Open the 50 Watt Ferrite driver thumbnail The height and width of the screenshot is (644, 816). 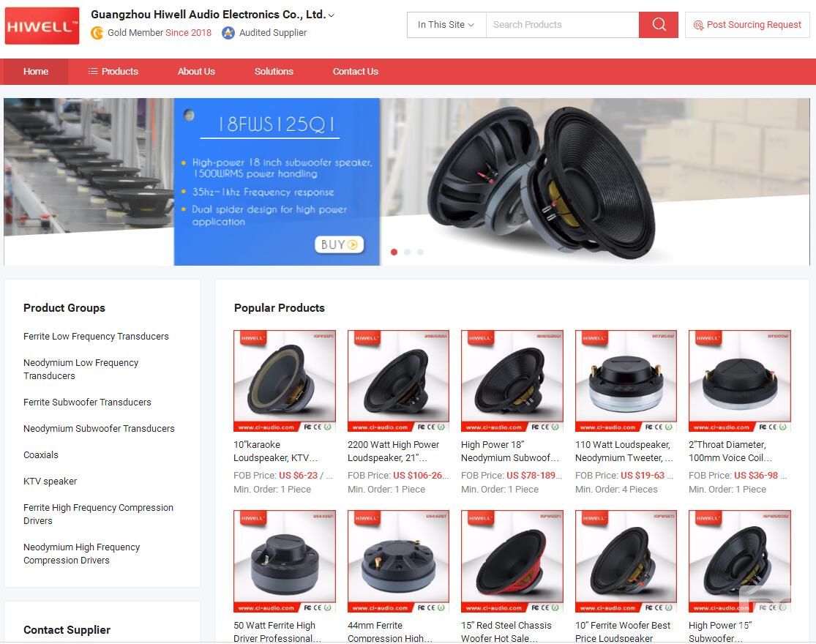[285, 561]
